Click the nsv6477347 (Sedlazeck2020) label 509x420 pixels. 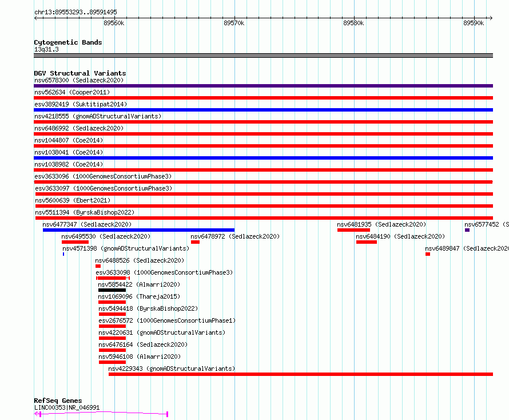(87, 224)
